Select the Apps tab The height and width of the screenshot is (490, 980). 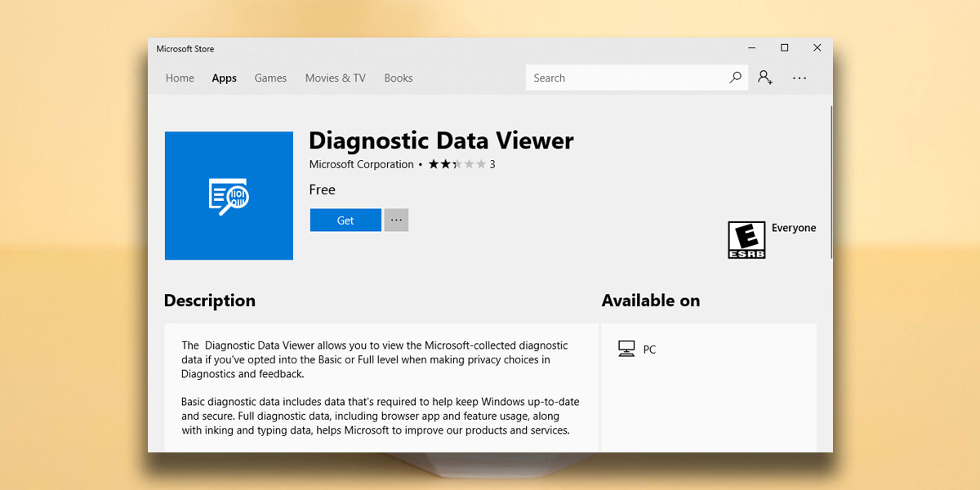click(x=224, y=78)
